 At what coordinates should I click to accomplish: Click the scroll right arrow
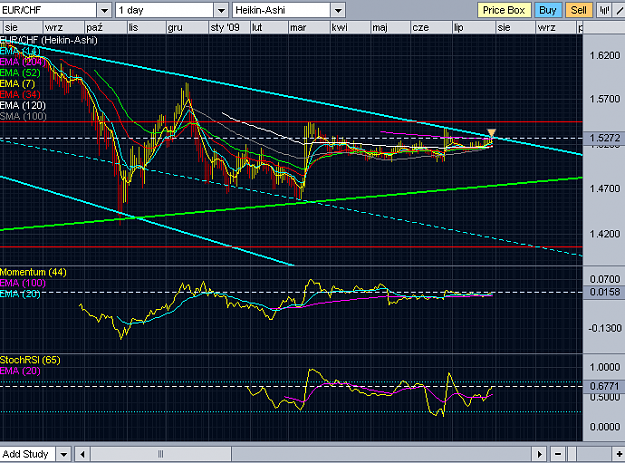pos(539,454)
